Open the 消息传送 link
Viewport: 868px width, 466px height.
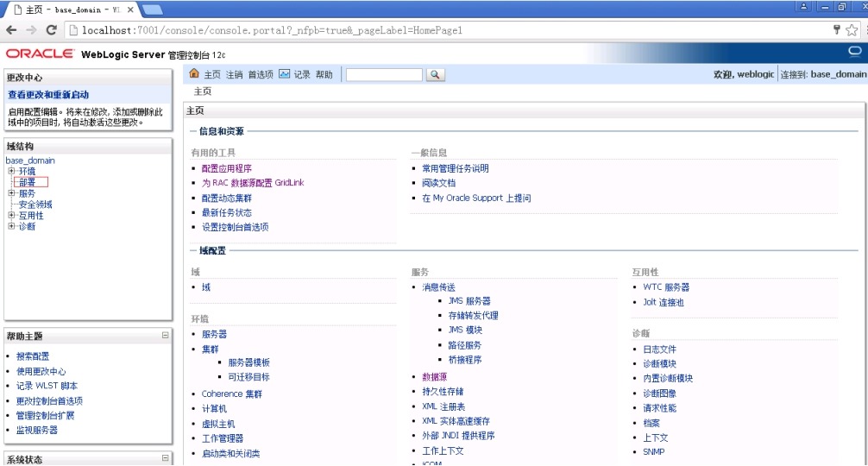coord(438,287)
